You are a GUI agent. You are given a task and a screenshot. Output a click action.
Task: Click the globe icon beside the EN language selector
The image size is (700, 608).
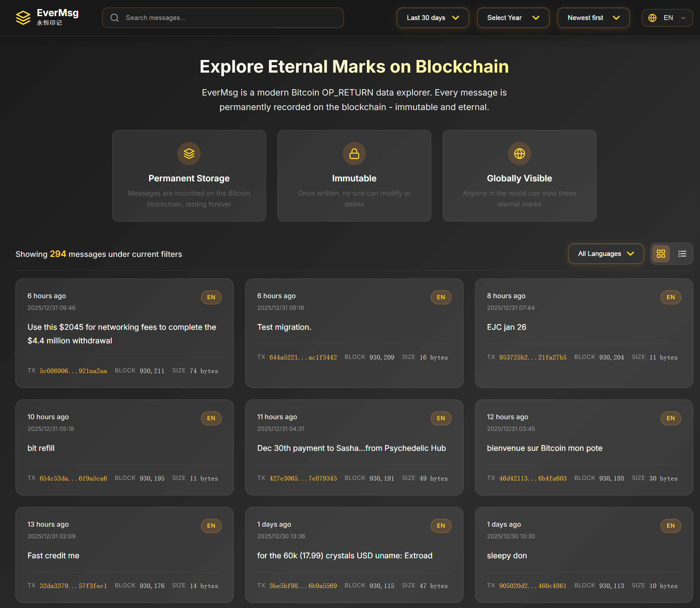(x=652, y=18)
